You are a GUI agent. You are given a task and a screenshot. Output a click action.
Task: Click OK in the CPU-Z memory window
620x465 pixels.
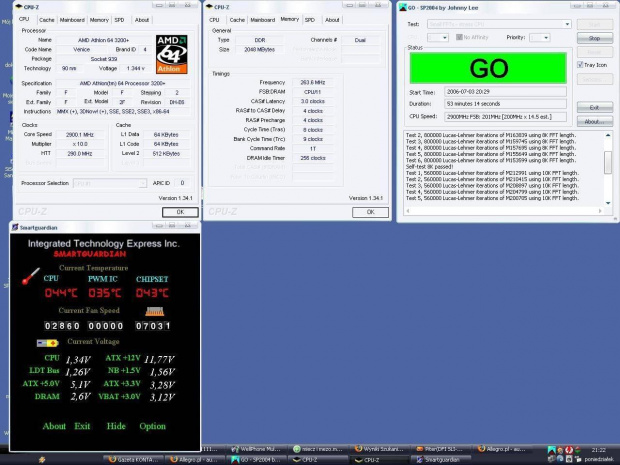[x=370, y=212]
